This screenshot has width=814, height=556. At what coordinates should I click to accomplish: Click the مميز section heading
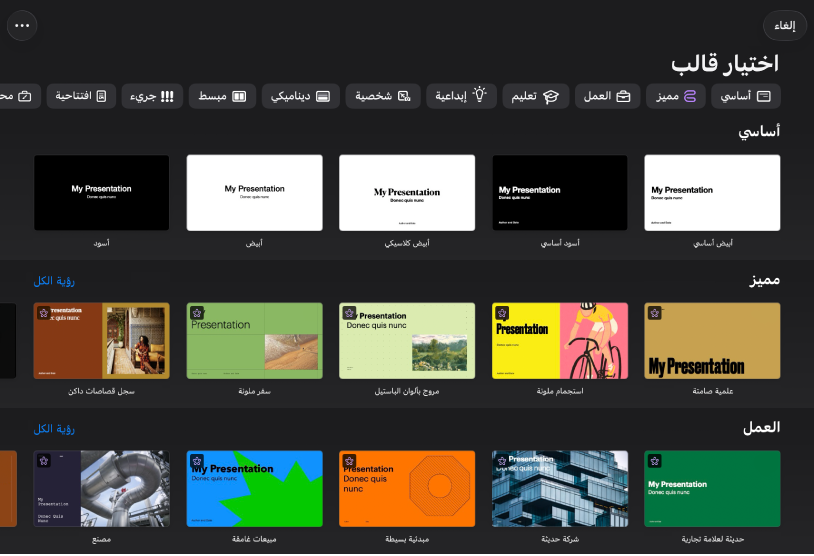pyautogui.click(x=765, y=280)
